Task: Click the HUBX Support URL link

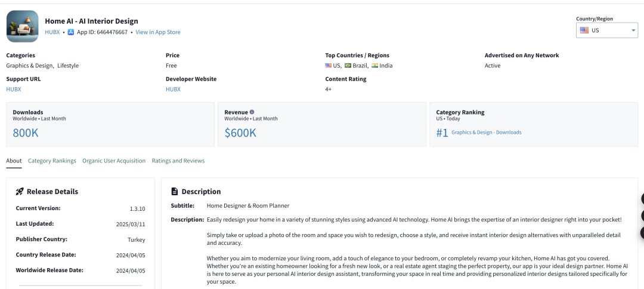Action: [14, 89]
